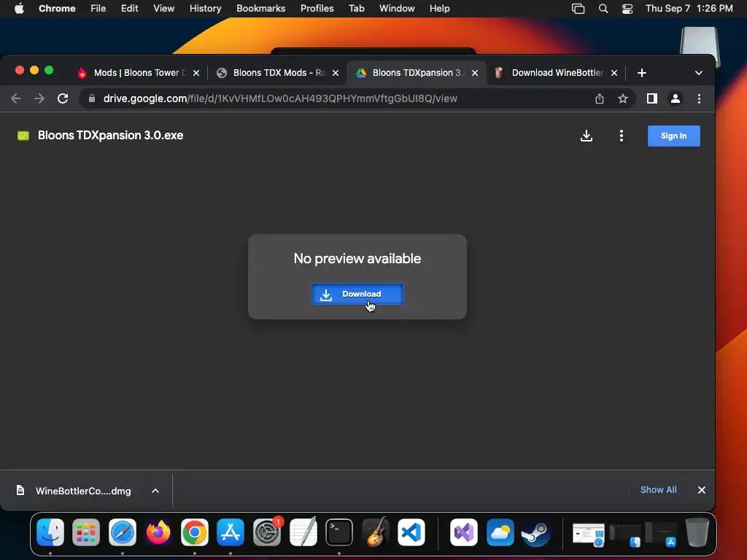Open the Apple menu
The image size is (747, 560).
19,9
